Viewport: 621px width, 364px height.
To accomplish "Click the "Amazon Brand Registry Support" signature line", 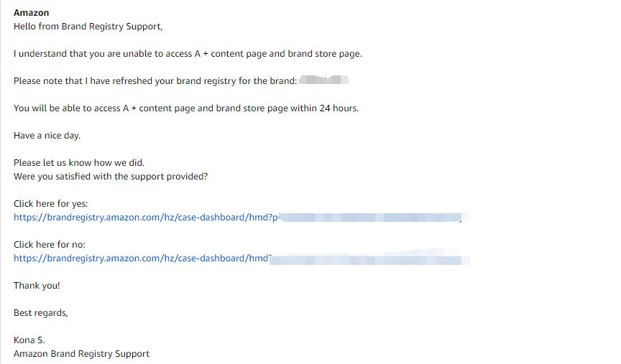I will pos(82,354).
